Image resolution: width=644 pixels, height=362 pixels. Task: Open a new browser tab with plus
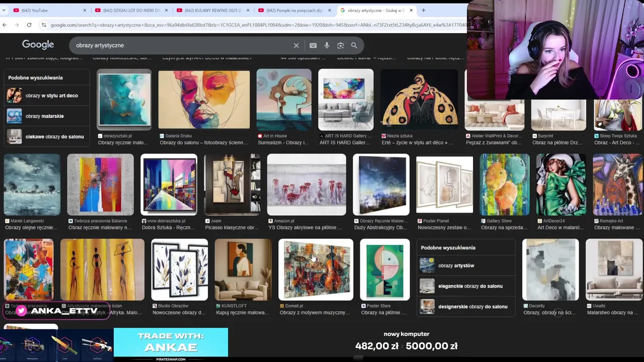(x=423, y=10)
